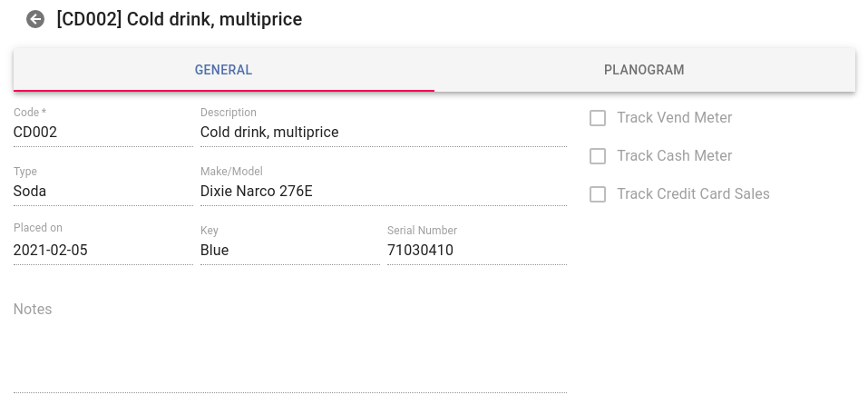Switch to the Planogram tab

click(x=644, y=70)
